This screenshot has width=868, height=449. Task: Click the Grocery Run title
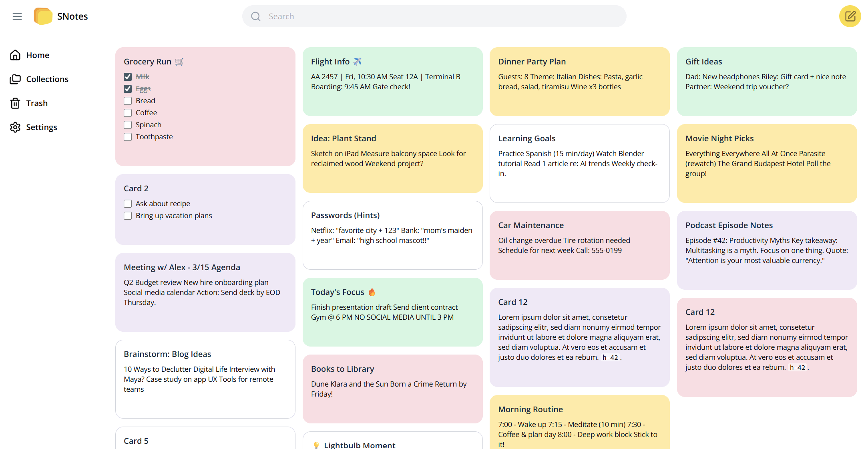click(153, 62)
